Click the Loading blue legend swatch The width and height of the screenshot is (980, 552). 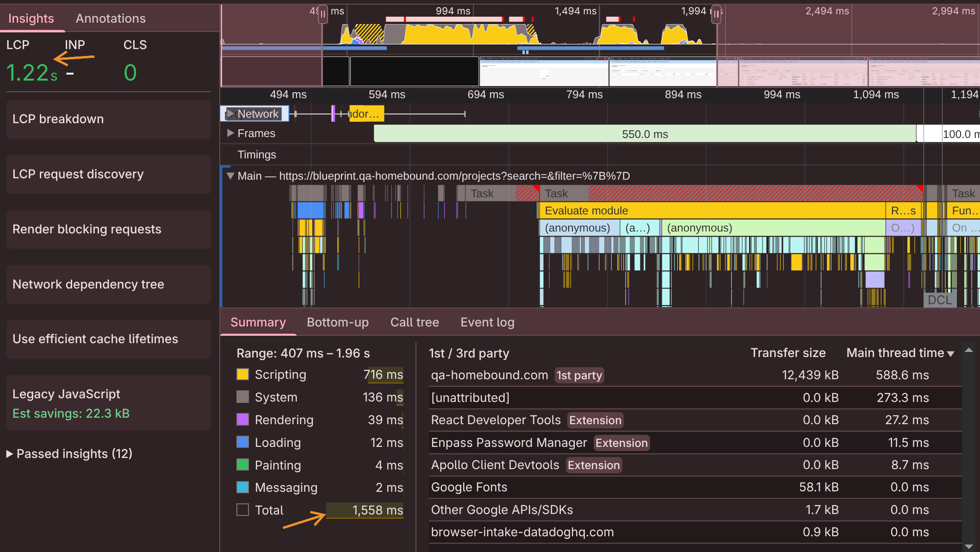pyautogui.click(x=242, y=442)
